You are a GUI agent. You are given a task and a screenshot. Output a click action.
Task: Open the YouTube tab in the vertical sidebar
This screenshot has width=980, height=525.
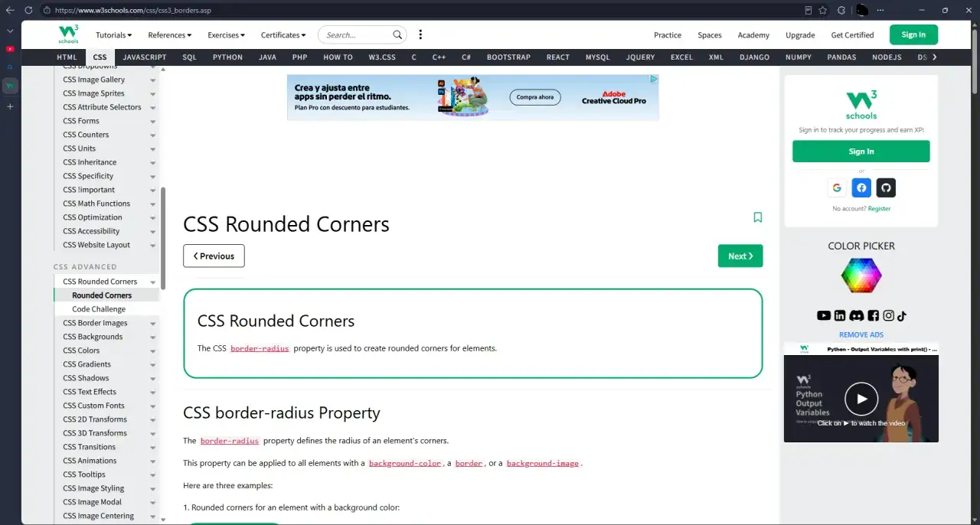[x=10, y=49]
